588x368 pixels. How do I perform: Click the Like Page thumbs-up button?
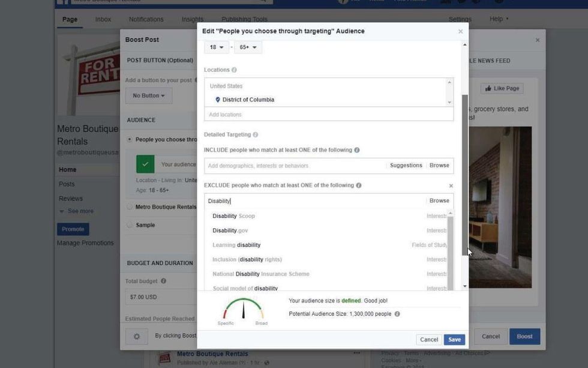pyautogui.click(x=502, y=88)
